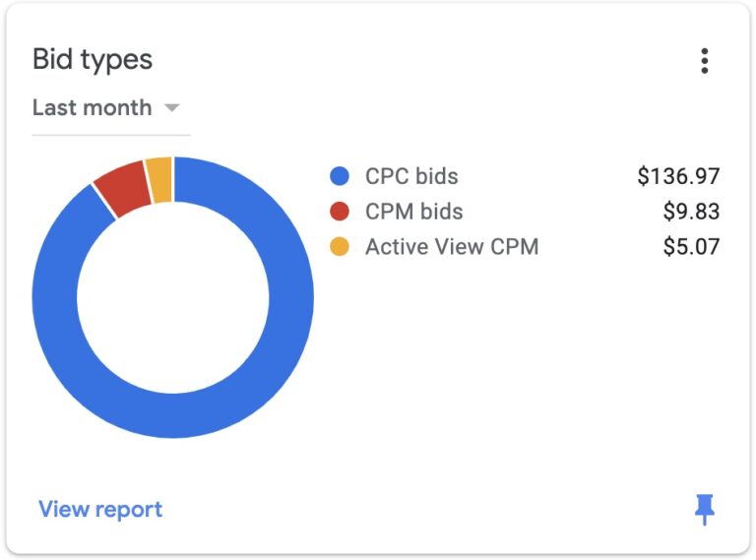Image resolution: width=756 pixels, height=560 pixels.
Task: Click the dropdown arrow beside Last month
Action: coord(172,107)
